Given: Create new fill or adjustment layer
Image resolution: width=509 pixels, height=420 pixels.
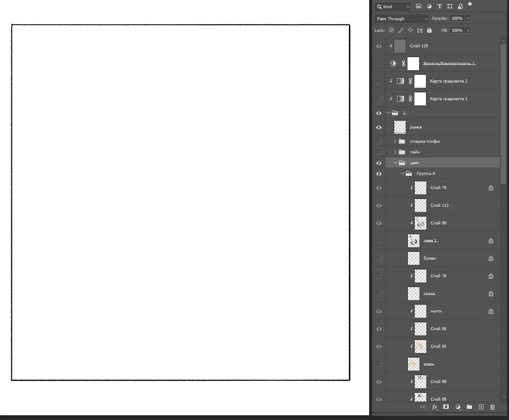Looking at the screenshot, I should [x=458, y=407].
